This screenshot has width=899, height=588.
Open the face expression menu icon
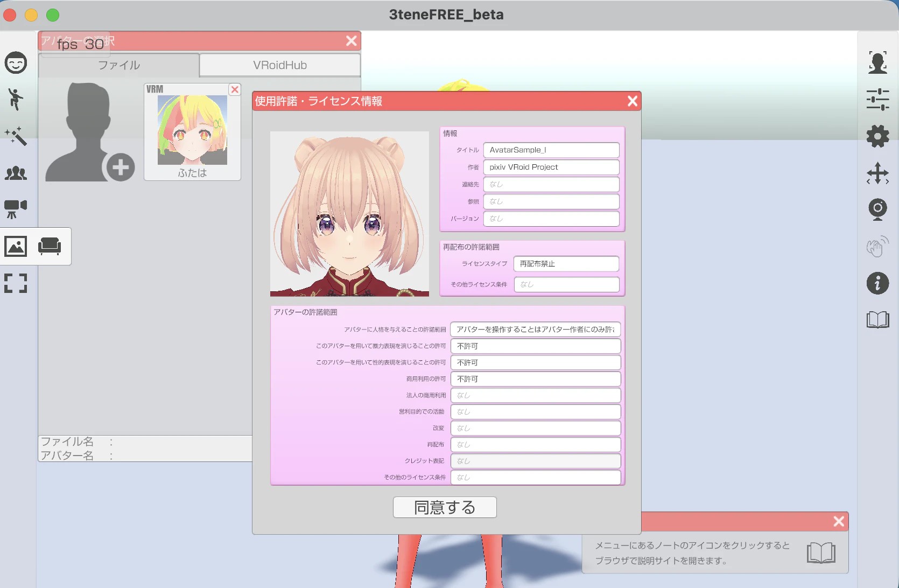pyautogui.click(x=16, y=62)
